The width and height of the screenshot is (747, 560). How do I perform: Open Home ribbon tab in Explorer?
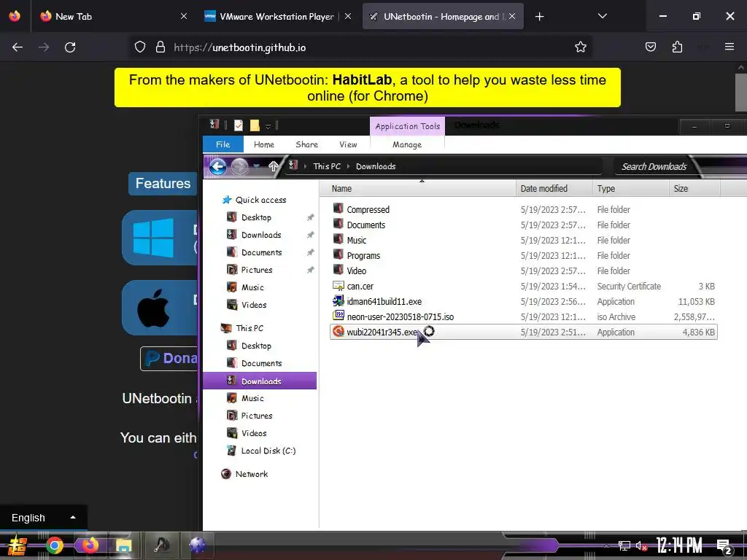coord(264,144)
